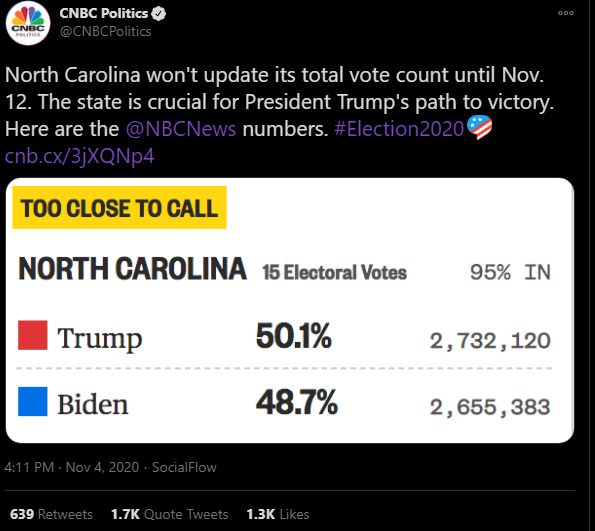Screen dimensions: 595x531
Task: Open the #Election2020 hashtag
Action: click(x=399, y=129)
